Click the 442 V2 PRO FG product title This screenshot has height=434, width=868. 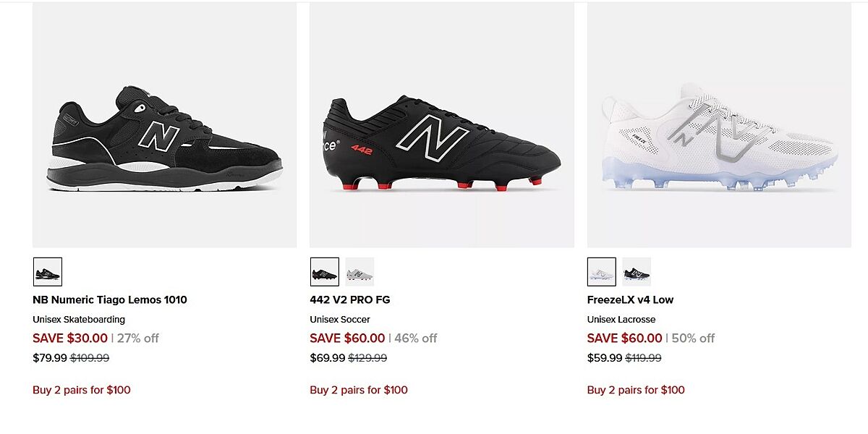tap(350, 299)
